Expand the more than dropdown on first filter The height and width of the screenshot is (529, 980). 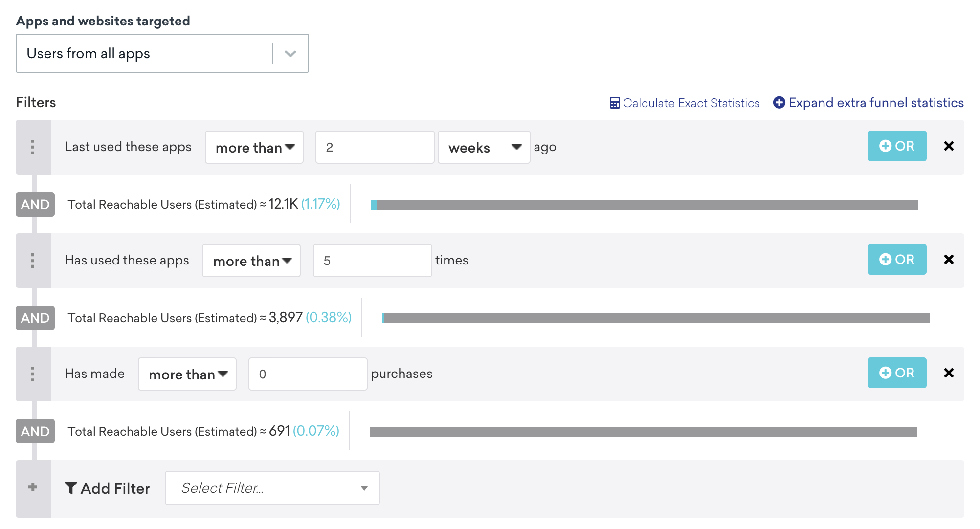point(254,147)
